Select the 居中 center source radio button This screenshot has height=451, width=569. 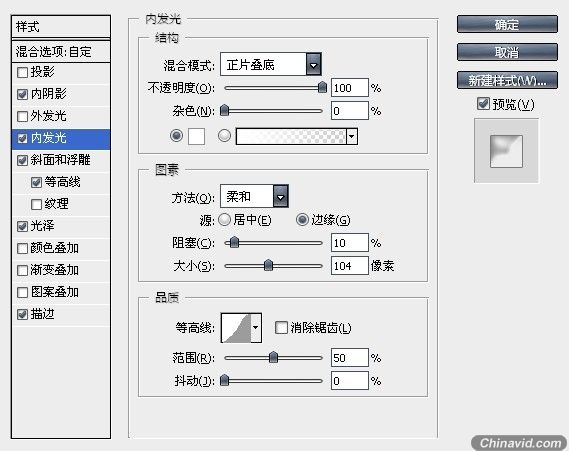coord(224,220)
